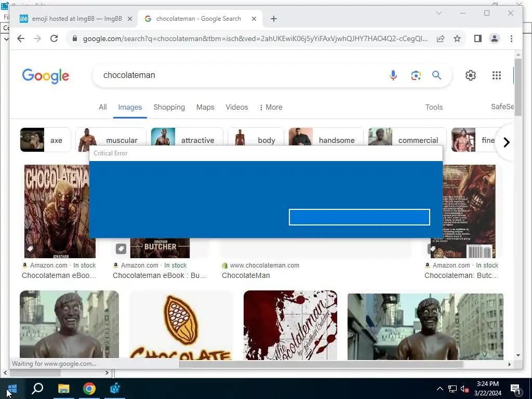Click the address bar URL

tap(255, 38)
